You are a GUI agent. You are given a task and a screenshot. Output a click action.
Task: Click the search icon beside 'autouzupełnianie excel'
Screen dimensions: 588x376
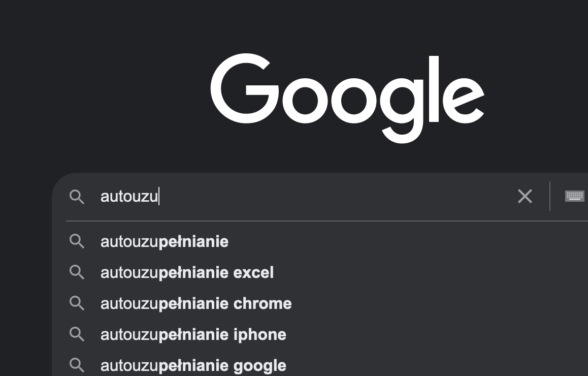(77, 272)
